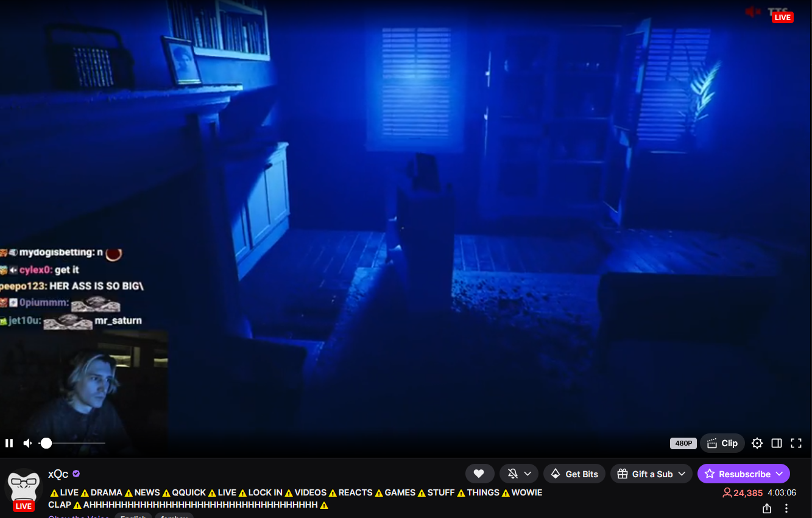
Task: Click the streamer webcam overlay
Action: pos(84,393)
